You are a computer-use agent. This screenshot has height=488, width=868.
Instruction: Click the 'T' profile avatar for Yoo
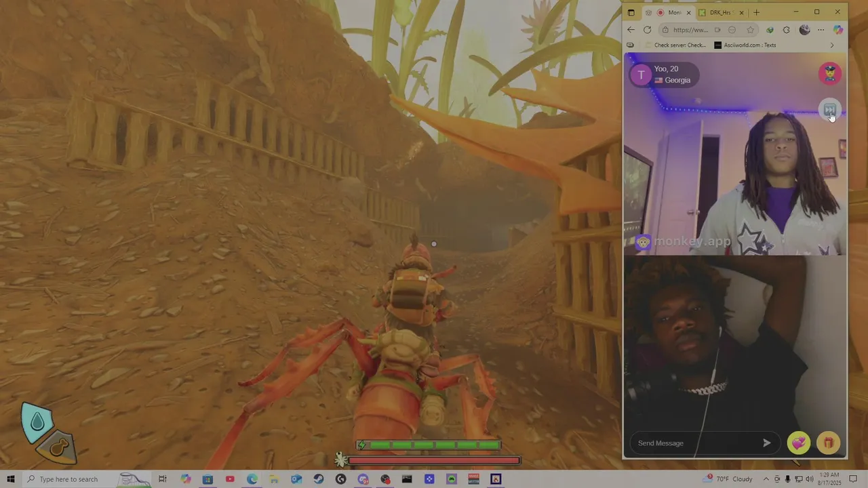pyautogui.click(x=641, y=75)
